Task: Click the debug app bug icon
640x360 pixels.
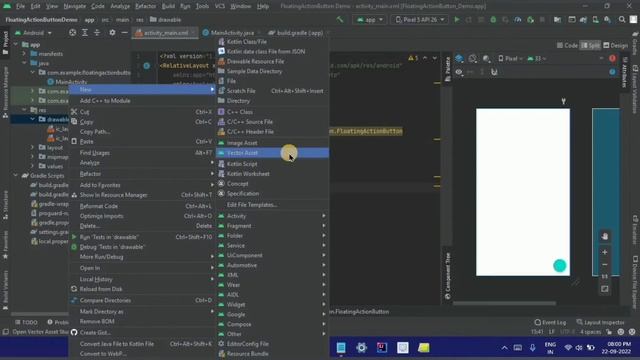Action: pos(493,20)
